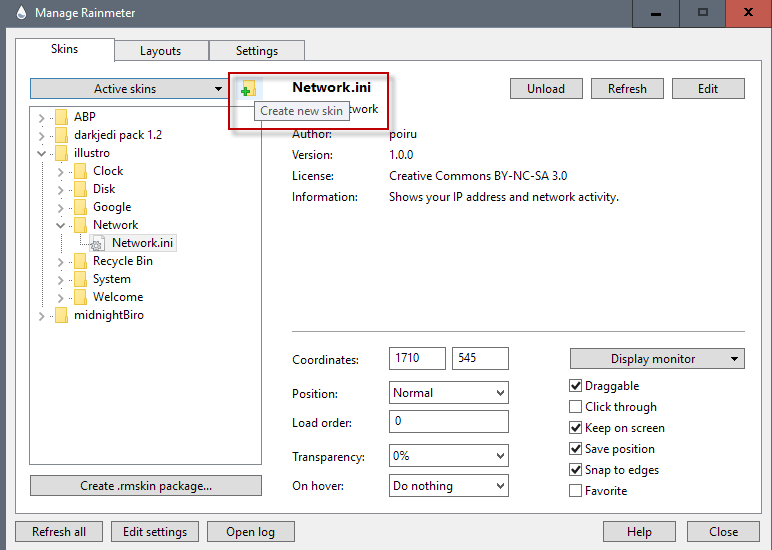Open the On hover combo box
772x550 pixels.
449,486
